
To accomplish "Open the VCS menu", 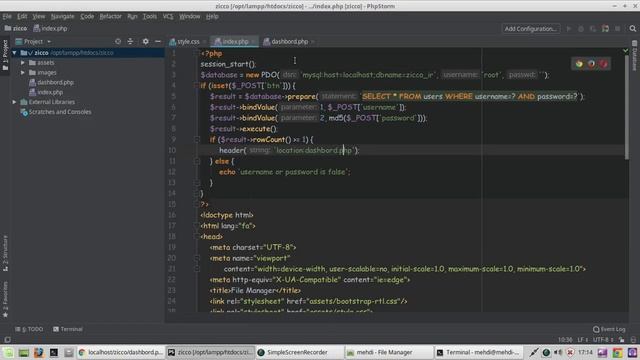I will pyautogui.click(x=168, y=16).
